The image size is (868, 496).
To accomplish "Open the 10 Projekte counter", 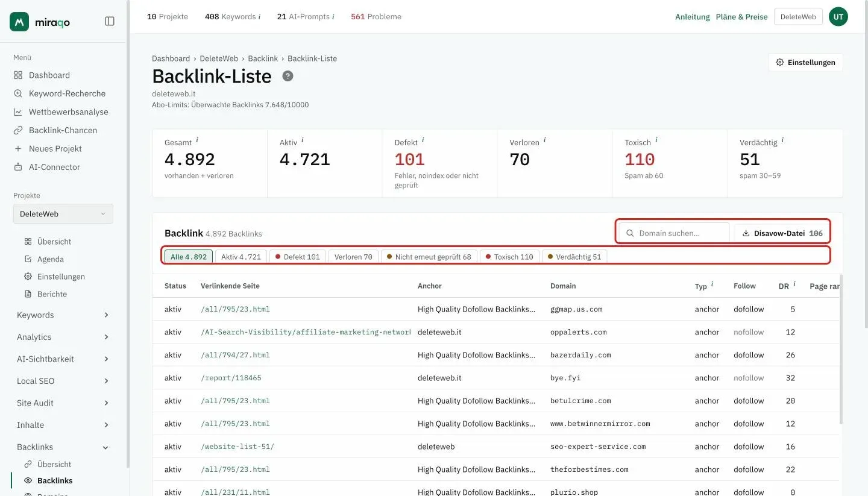I will (x=168, y=17).
